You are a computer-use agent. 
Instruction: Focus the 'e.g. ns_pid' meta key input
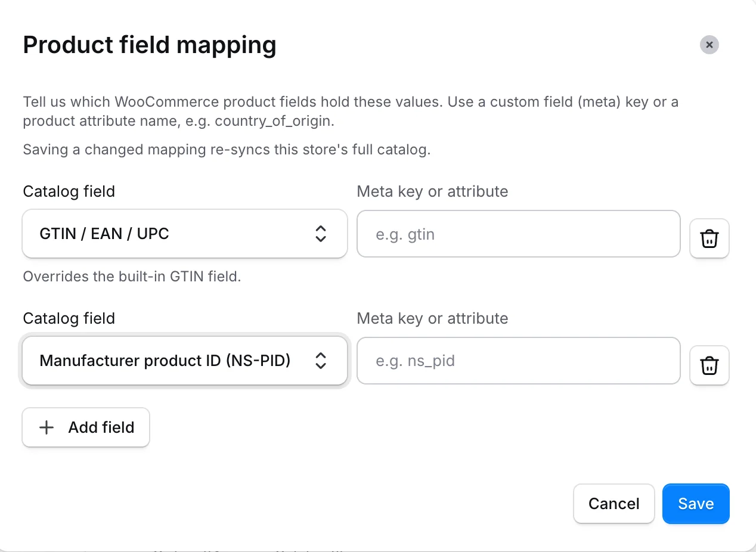click(x=519, y=361)
